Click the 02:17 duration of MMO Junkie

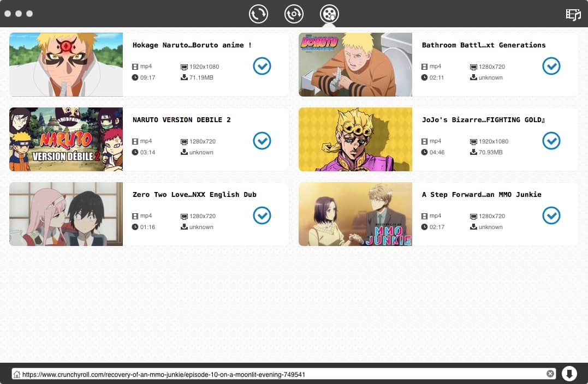coord(437,227)
